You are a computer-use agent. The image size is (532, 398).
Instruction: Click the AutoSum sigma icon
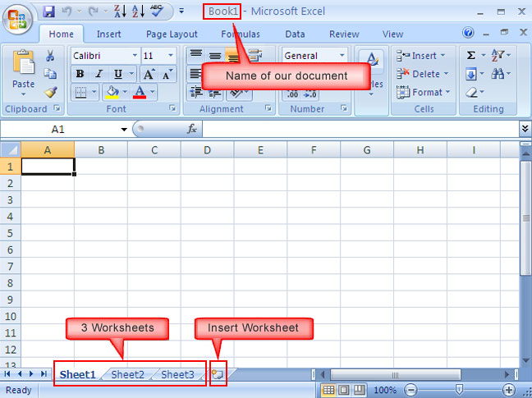(471, 55)
